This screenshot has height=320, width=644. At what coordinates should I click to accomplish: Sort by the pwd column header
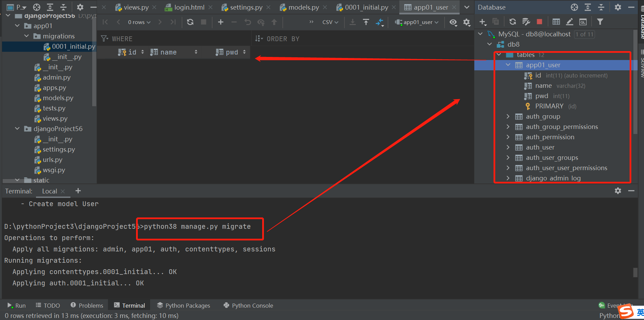[230, 52]
